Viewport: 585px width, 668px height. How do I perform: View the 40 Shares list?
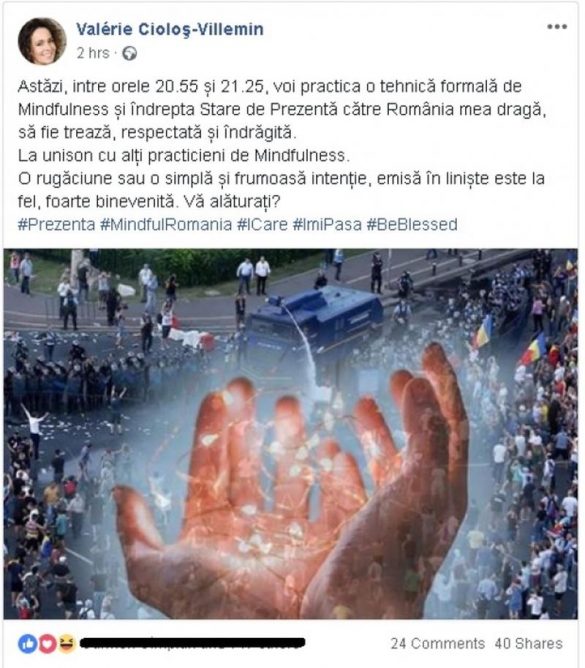pos(528,643)
